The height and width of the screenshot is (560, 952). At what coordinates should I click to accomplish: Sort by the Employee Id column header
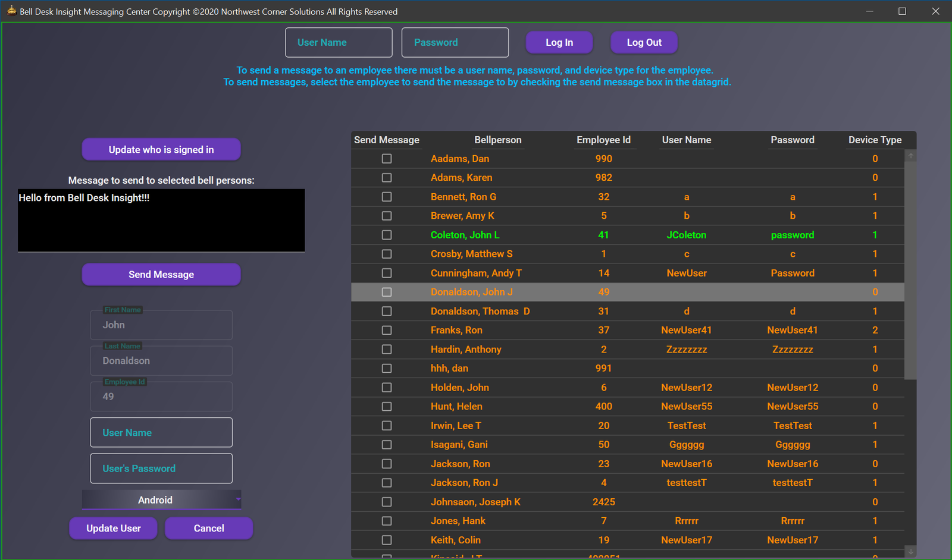click(x=603, y=140)
